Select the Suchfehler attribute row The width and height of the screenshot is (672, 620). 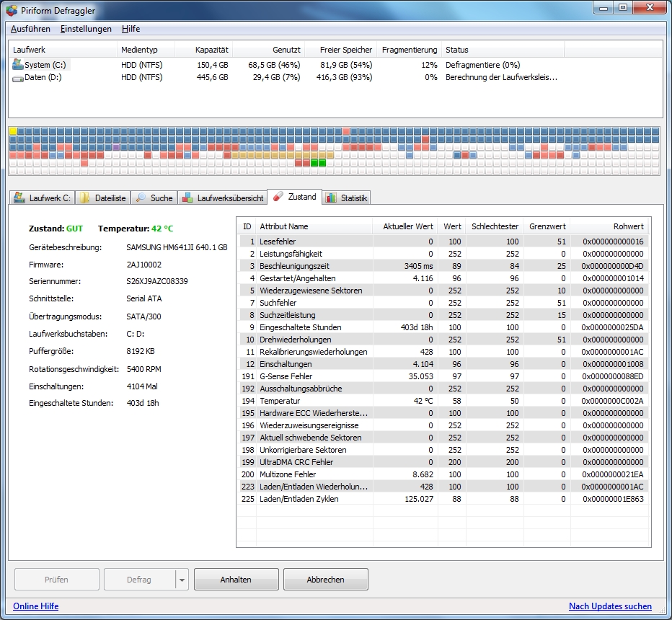tap(443, 303)
